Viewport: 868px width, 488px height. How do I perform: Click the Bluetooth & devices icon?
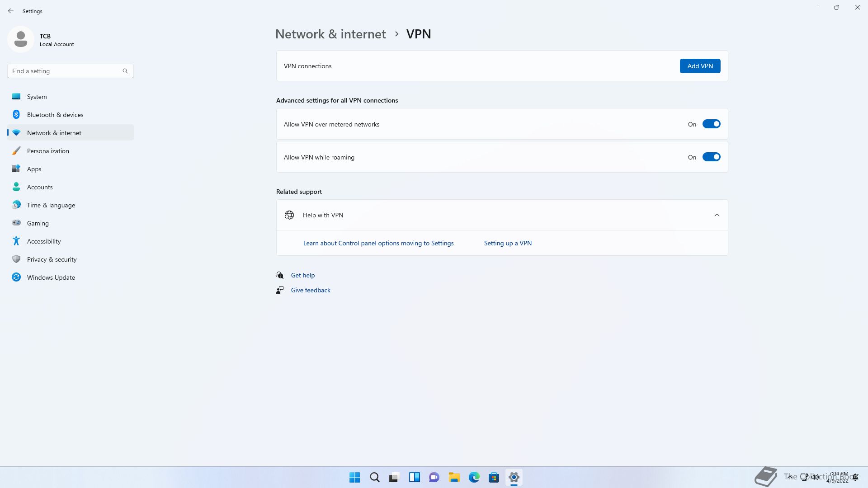click(16, 115)
